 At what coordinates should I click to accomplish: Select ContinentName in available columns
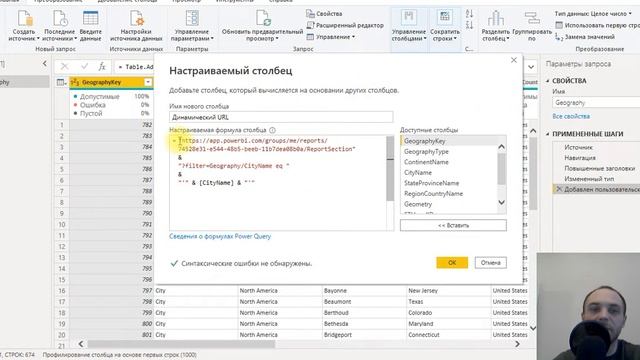tap(426, 162)
